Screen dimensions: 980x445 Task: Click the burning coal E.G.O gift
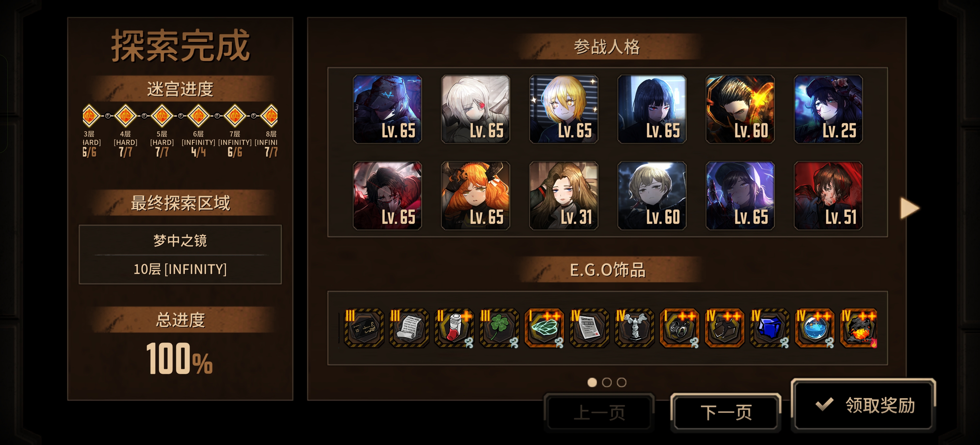[x=859, y=328]
